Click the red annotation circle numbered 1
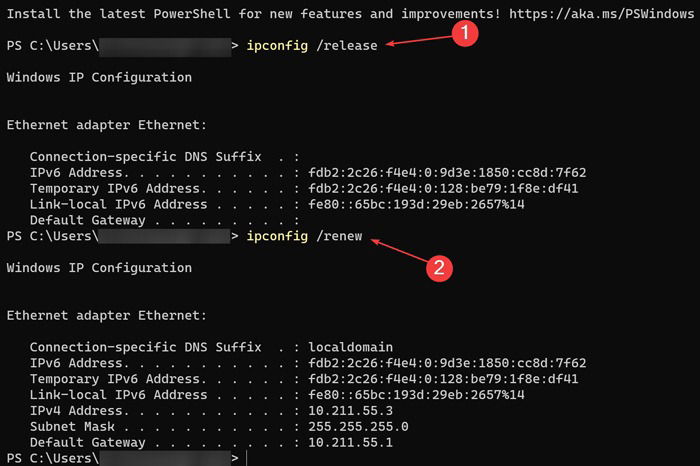This screenshot has height=466, width=700. click(x=465, y=33)
